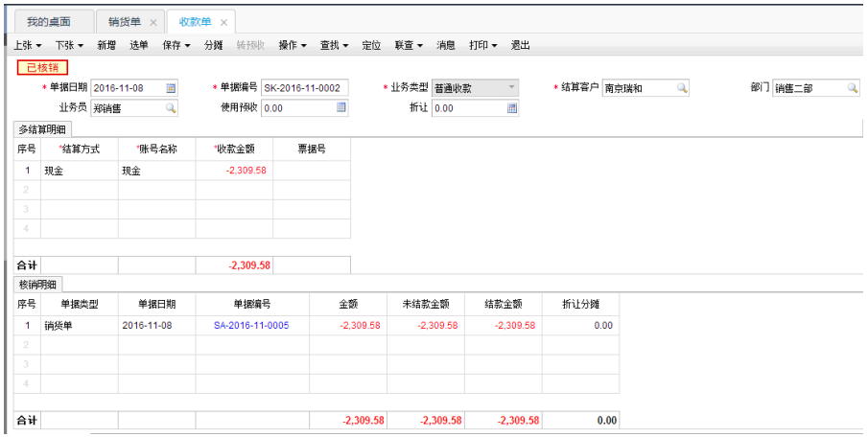This screenshot has height=437, width=868.
Task: Close the 销货单 tab
Action: pos(153,22)
